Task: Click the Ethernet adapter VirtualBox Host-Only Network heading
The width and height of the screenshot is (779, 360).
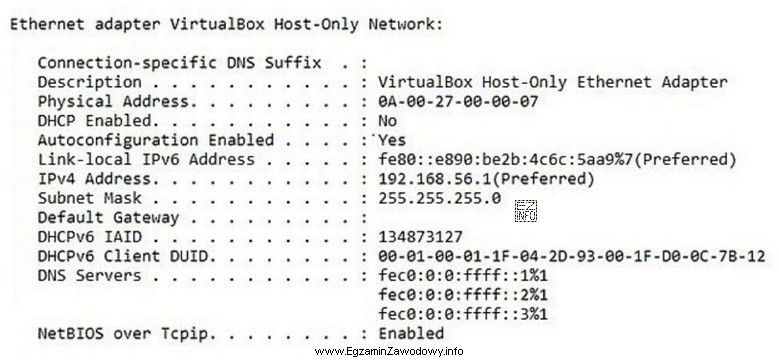Action: pos(226,24)
